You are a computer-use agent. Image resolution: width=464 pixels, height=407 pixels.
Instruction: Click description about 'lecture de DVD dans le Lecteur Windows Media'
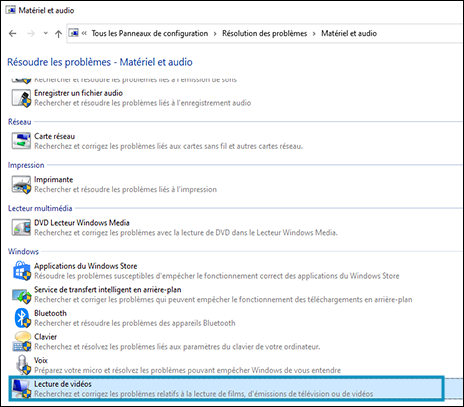pyautogui.click(x=186, y=233)
